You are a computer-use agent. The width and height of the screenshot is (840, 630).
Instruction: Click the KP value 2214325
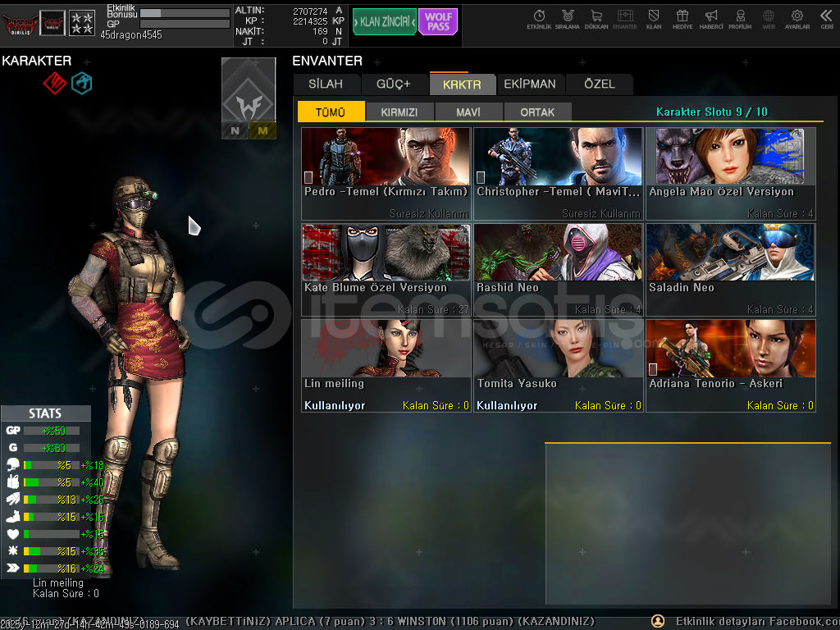click(x=309, y=21)
